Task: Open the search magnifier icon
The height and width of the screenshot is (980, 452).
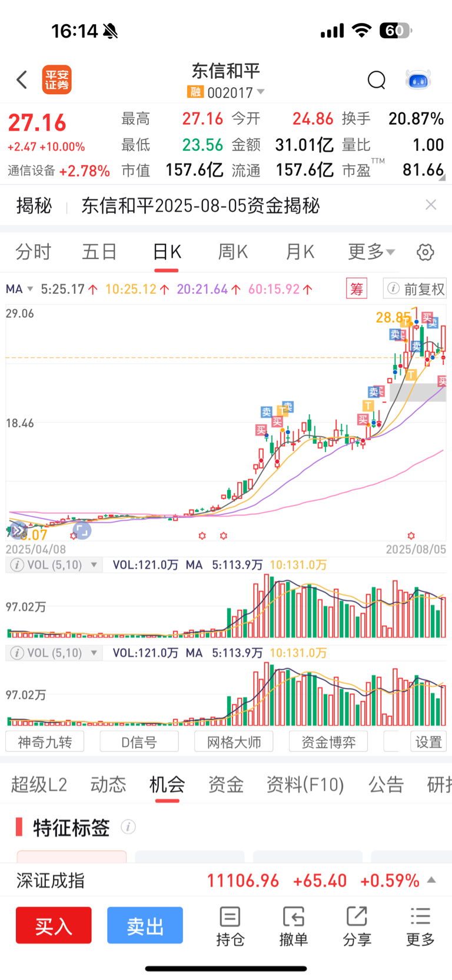Action: coord(377,79)
